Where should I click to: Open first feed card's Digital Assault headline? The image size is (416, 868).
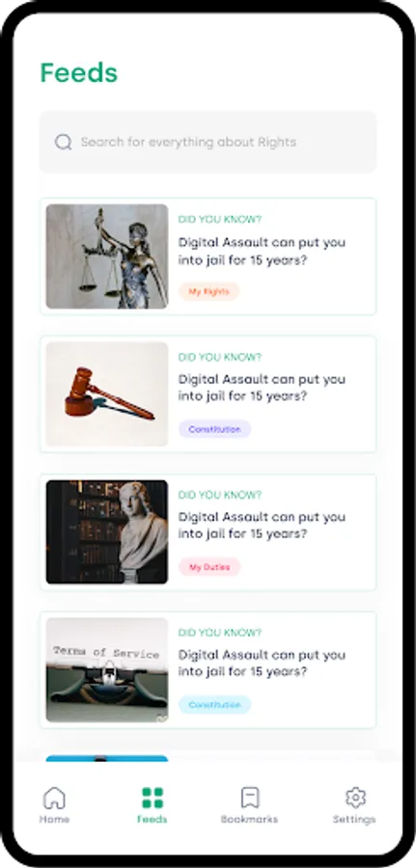click(x=262, y=251)
